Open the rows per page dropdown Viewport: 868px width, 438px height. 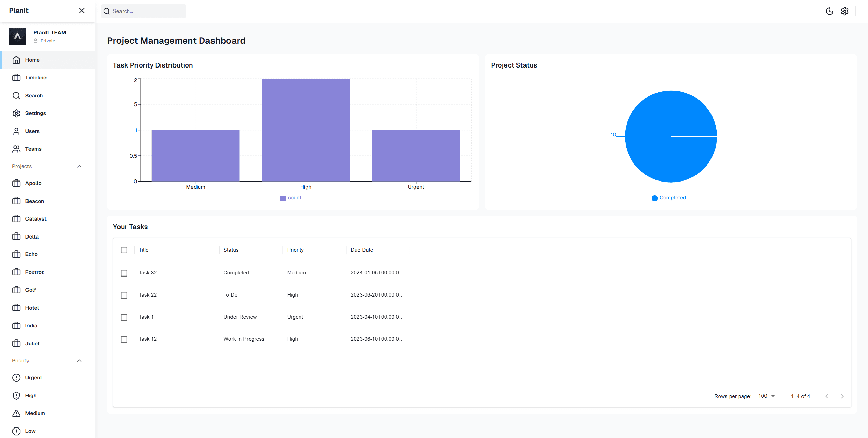767,396
